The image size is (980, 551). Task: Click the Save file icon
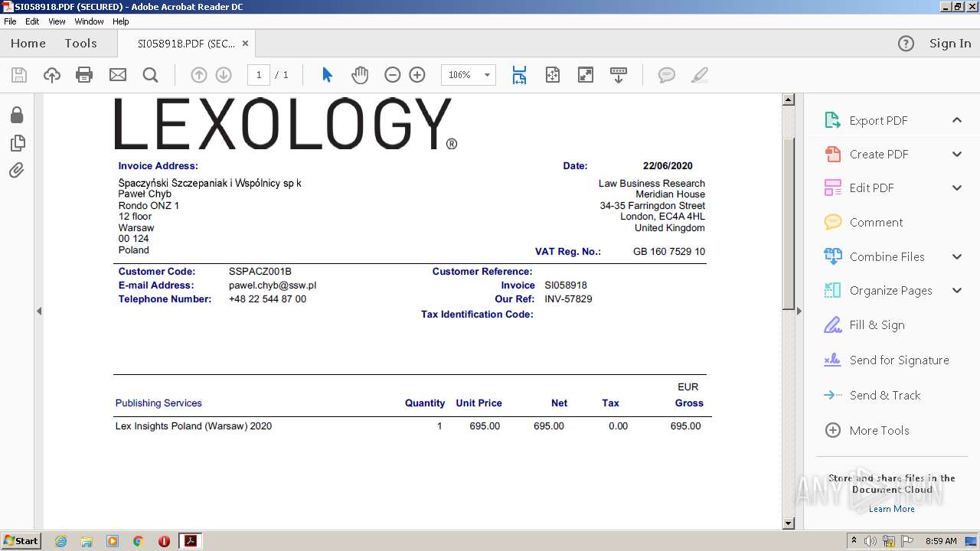click(19, 75)
